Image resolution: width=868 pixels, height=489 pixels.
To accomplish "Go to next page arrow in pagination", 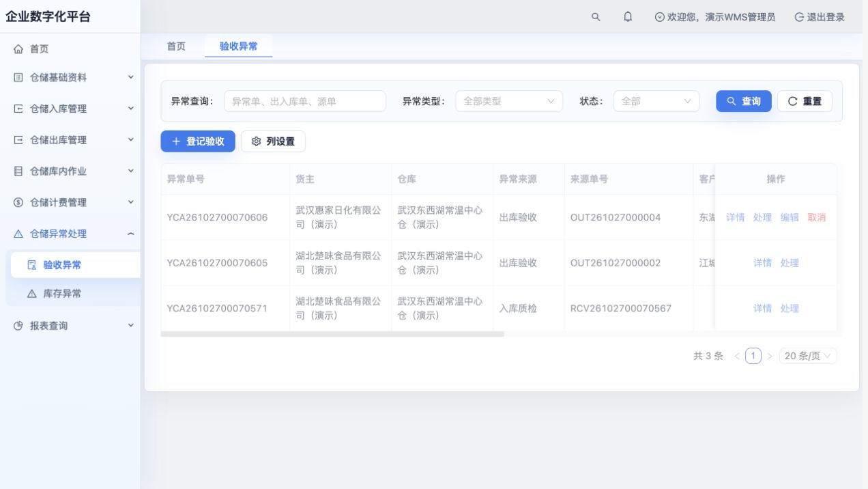I will (x=770, y=356).
